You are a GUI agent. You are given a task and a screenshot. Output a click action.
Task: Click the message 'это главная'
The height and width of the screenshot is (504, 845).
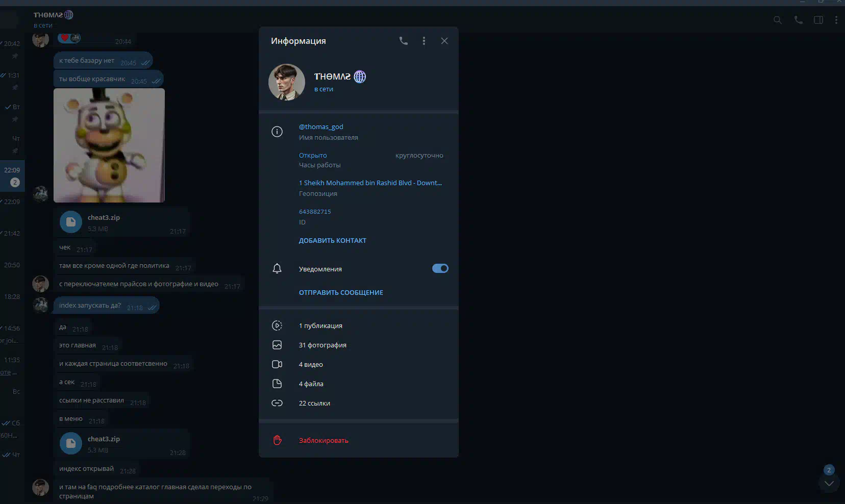pyautogui.click(x=87, y=345)
